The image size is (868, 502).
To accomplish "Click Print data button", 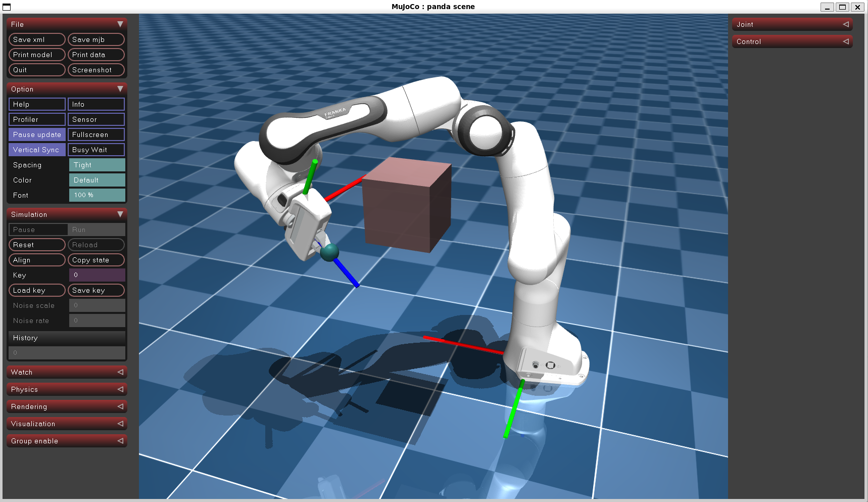I will [96, 55].
